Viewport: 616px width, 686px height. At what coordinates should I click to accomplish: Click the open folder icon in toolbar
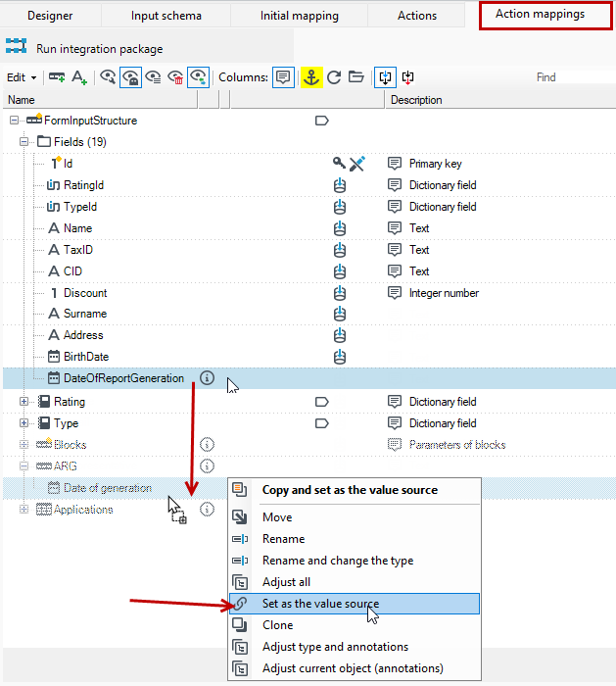[x=356, y=77]
